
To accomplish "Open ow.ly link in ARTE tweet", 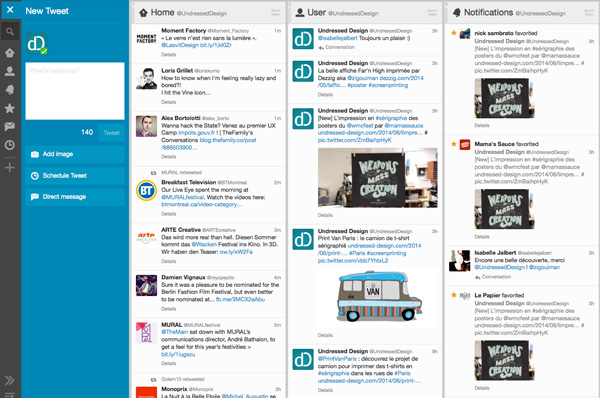I will pyautogui.click(x=236, y=252).
